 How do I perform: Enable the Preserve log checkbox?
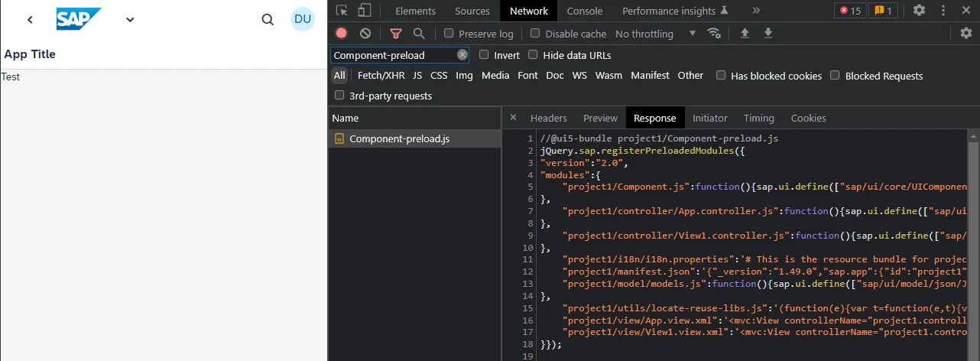449,34
